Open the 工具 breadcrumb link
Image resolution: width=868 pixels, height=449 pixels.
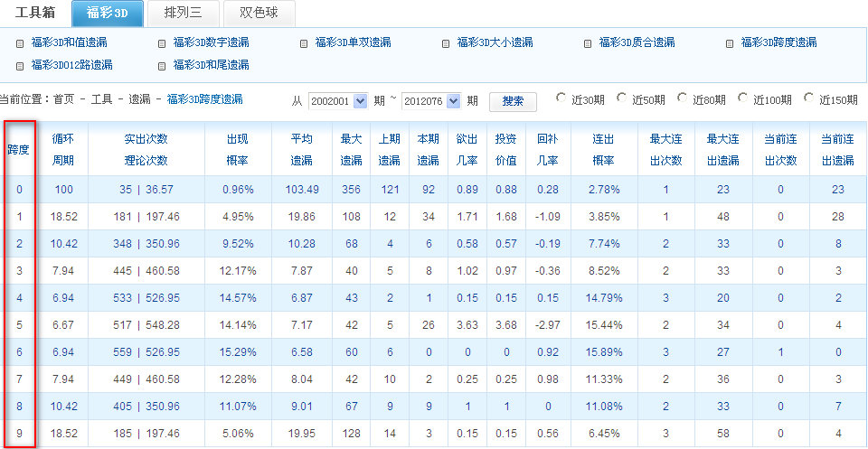click(102, 99)
